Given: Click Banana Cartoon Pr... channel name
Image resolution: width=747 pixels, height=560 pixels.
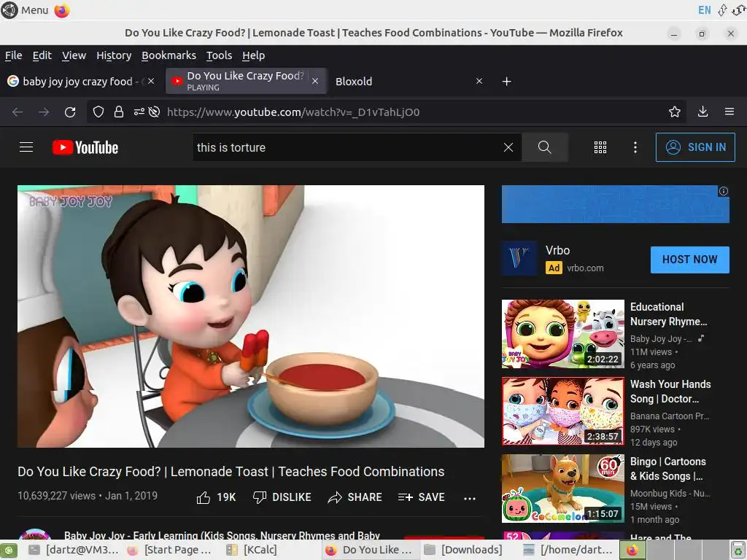Looking at the screenshot, I should [x=670, y=416].
